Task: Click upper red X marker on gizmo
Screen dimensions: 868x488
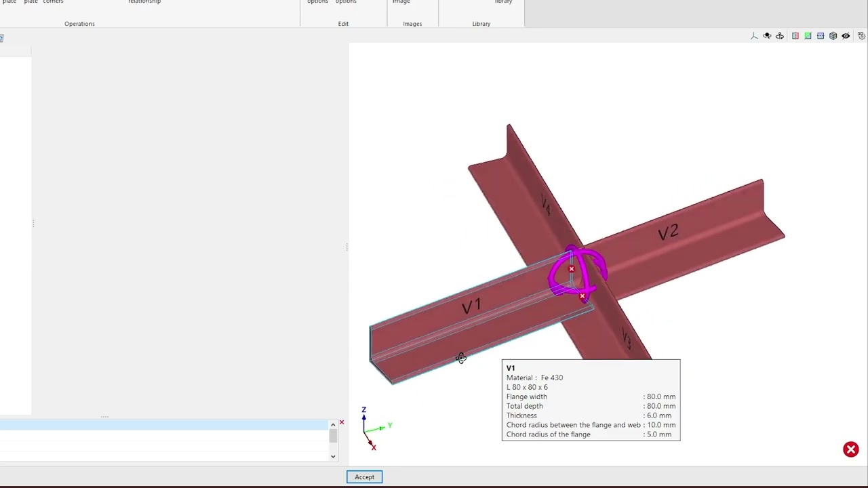Action: (x=571, y=270)
